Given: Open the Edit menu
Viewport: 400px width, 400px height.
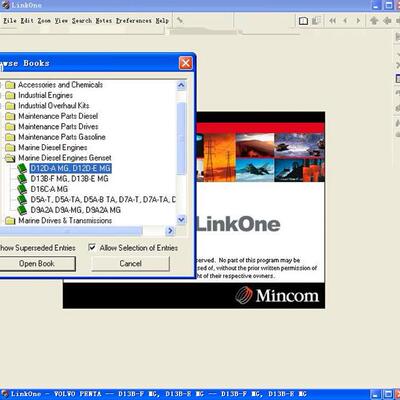Looking at the screenshot, I should [27, 21].
